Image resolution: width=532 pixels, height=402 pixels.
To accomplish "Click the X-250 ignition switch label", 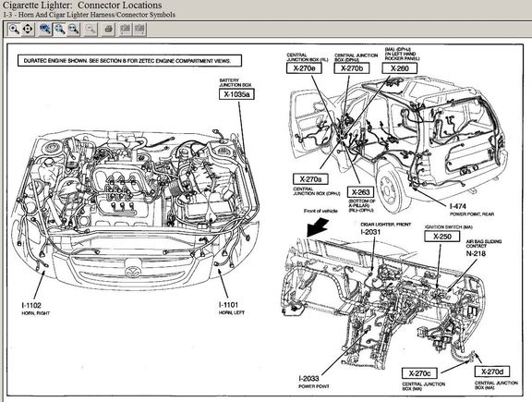I will click(x=442, y=237).
